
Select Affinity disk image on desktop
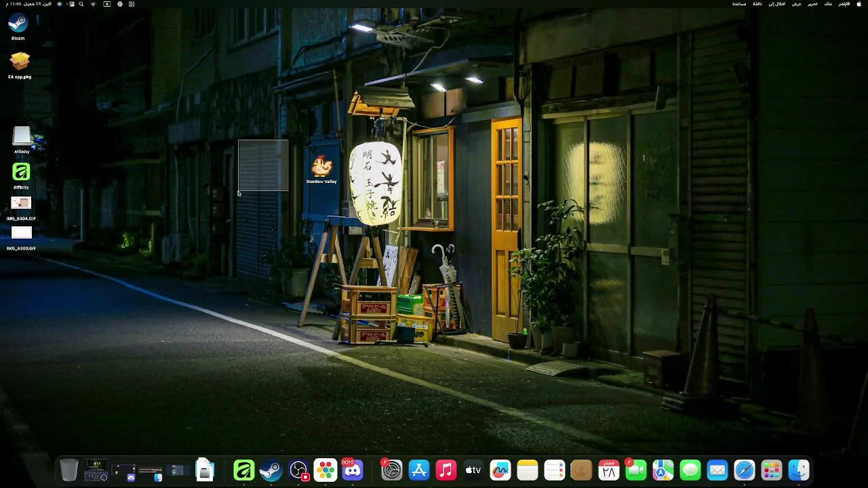click(22, 136)
